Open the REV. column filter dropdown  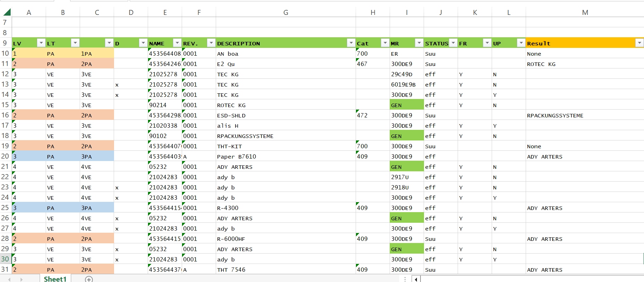click(x=211, y=43)
